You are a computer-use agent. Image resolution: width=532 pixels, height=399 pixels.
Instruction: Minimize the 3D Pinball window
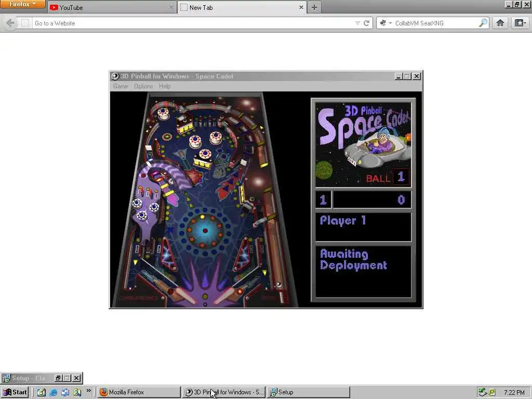tap(398, 76)
